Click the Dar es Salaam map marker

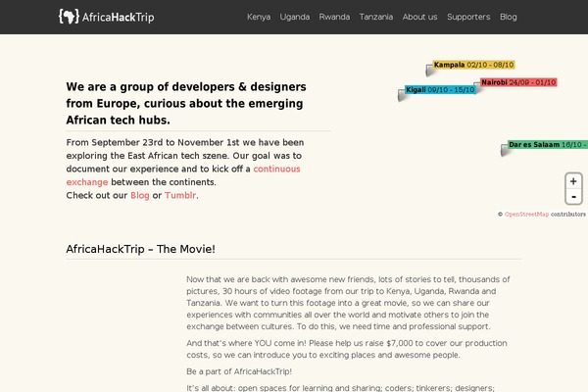point(548,144)
